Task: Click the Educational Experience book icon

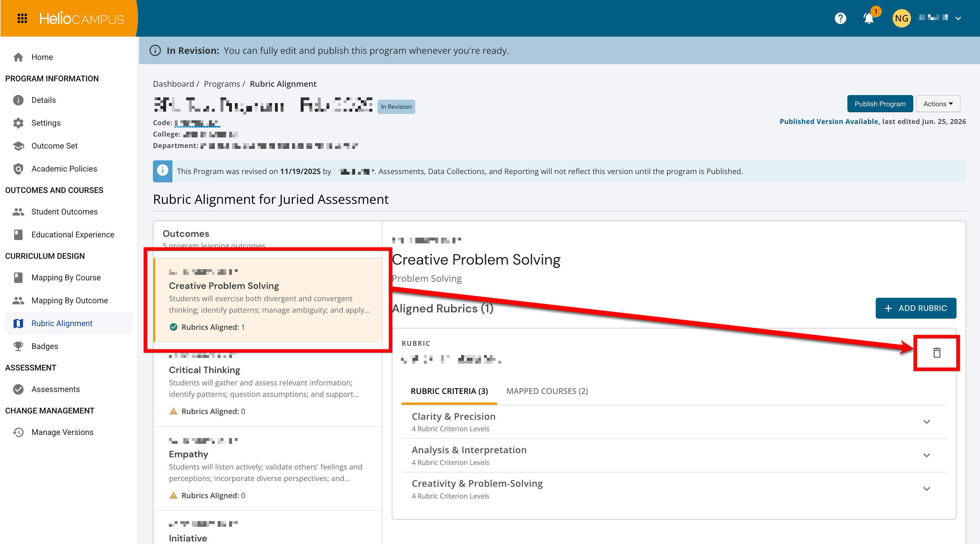Action: tap(18, 234)
